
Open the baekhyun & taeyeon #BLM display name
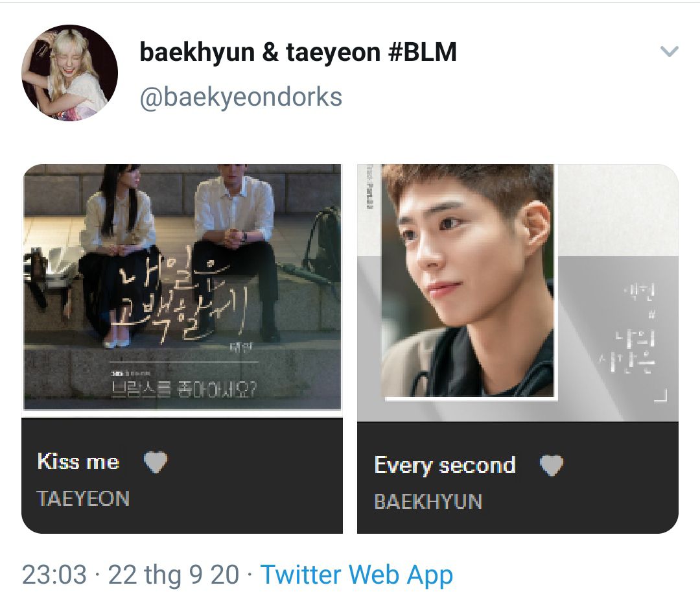coord(298,52)
